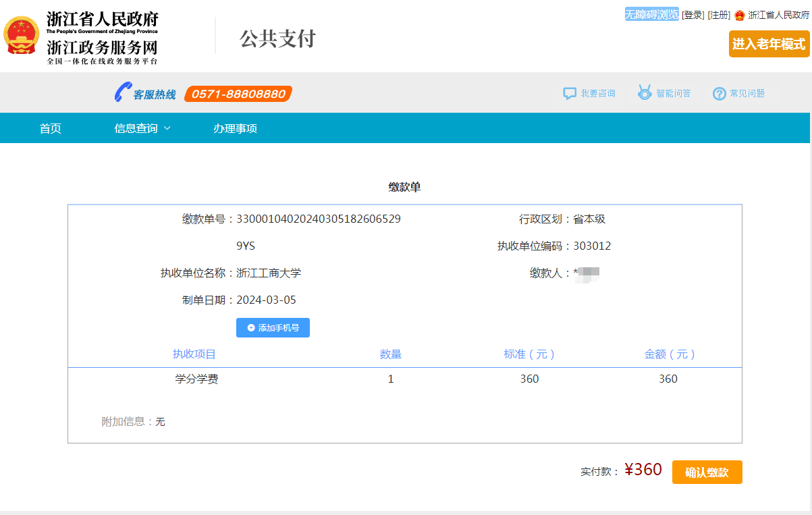The image size is (812, 515).
Task: Click the Zhejiang government emblem logo
Action: tap(22, 36)
